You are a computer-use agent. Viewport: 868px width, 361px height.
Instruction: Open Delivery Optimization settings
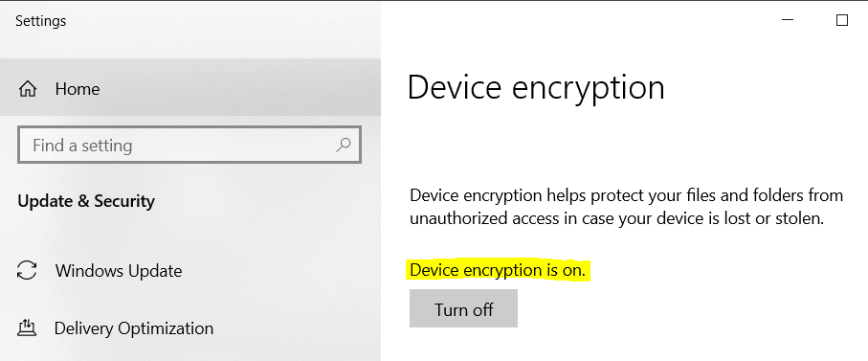click(190, 328)
